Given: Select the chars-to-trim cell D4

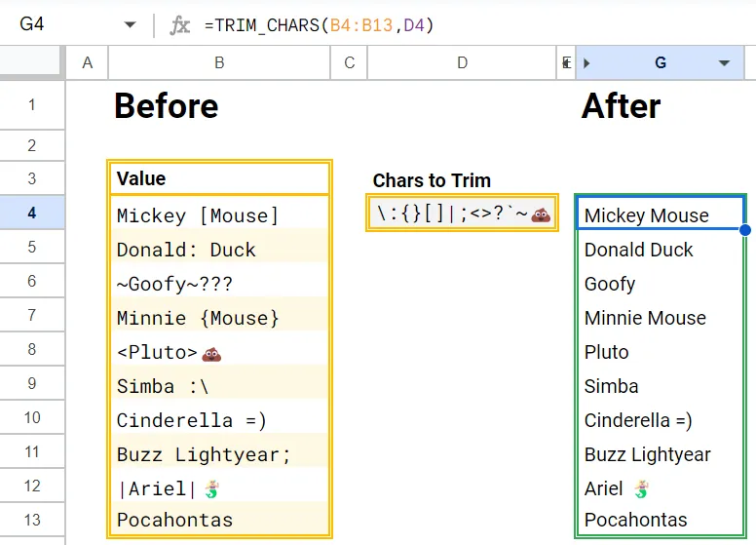Looking at the screenshot, I should click(x=462, y=213).
